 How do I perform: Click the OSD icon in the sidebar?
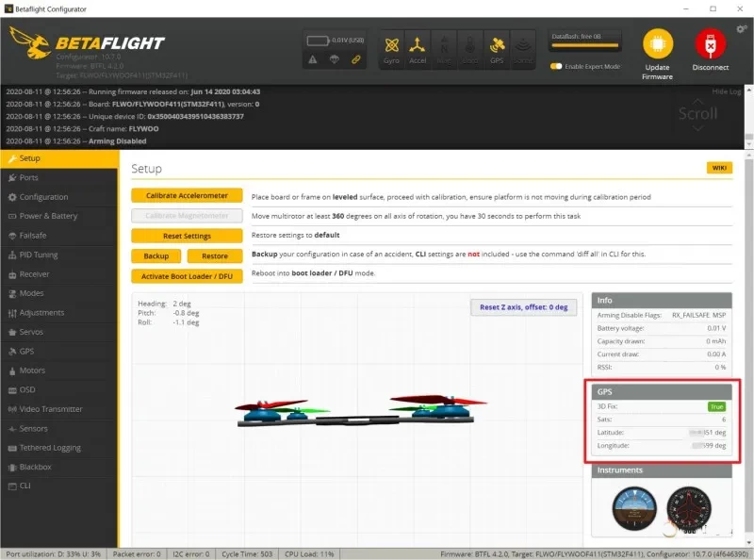coord(12,390)
